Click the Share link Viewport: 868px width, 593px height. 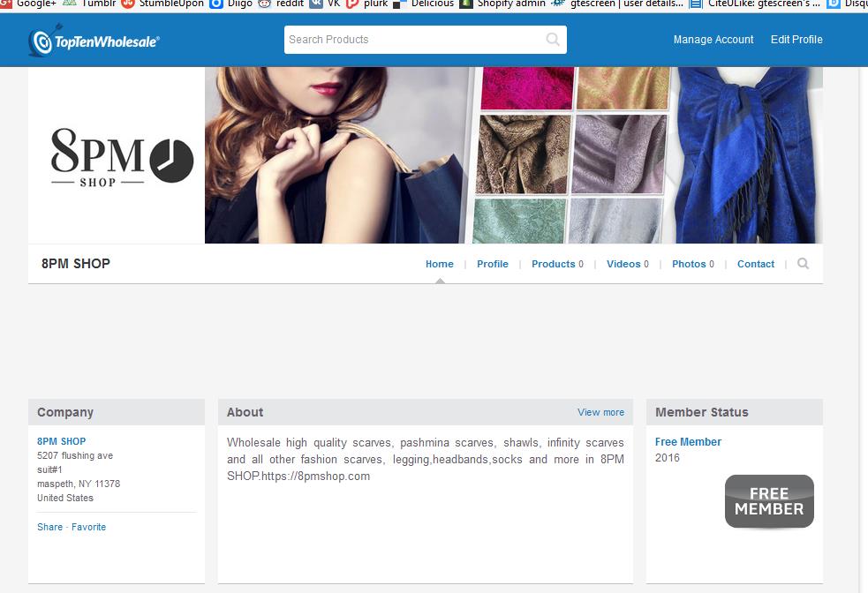click(x=49, y=527)
